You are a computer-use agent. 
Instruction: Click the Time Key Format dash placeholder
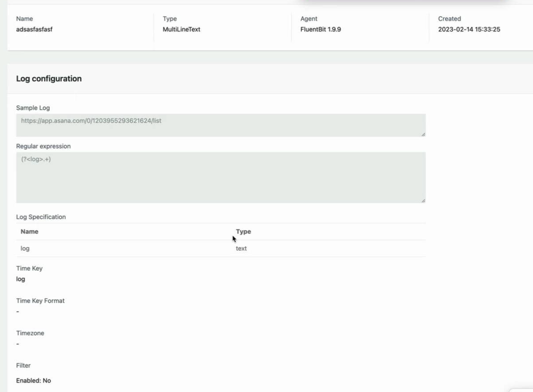coord(18,312)
